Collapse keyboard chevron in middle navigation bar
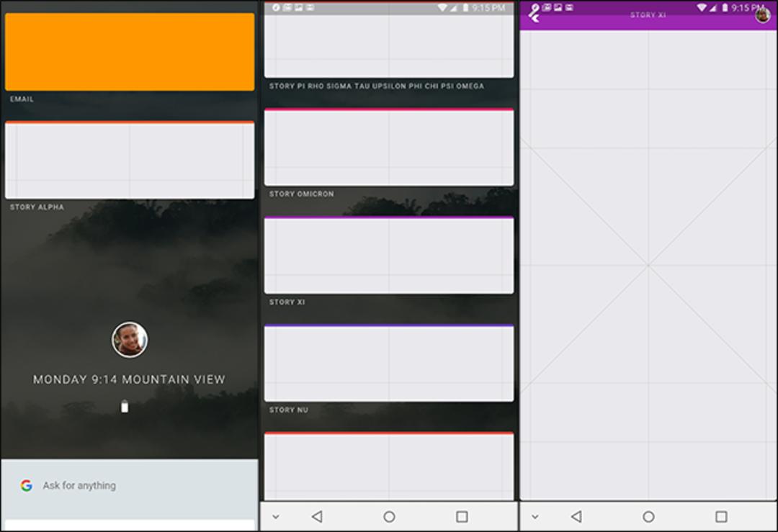 276,517
